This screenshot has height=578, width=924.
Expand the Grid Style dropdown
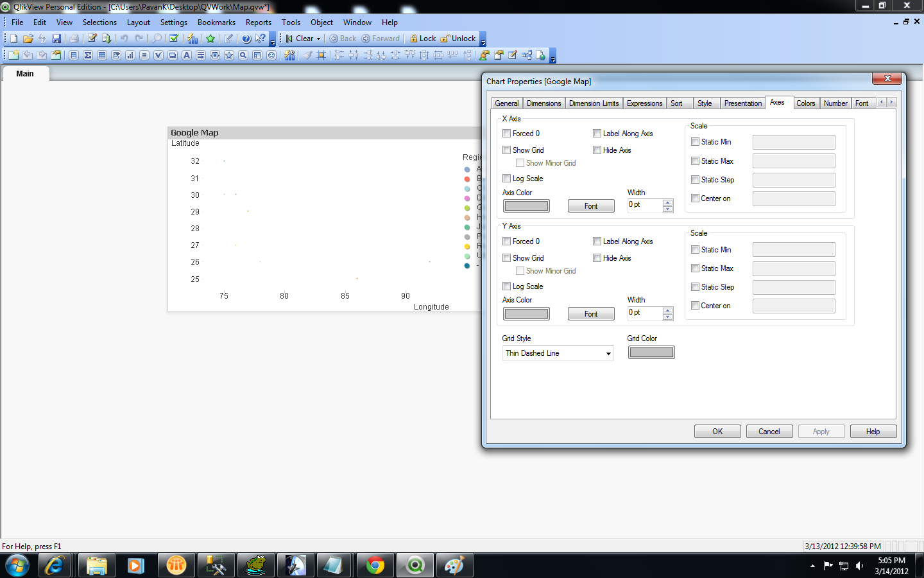point(608,353)
